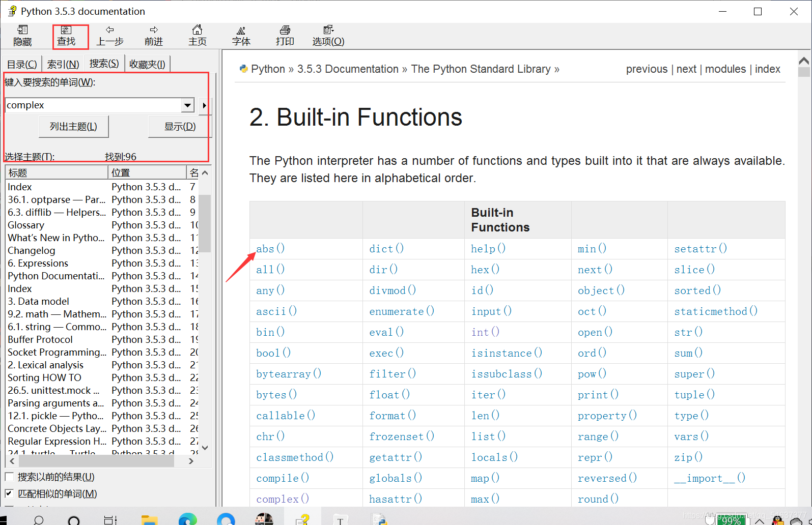Viewport: 812px width, 525px height.
Task: Open the setattr() function link
Action: pyautogui.click(x=701, y=248)
